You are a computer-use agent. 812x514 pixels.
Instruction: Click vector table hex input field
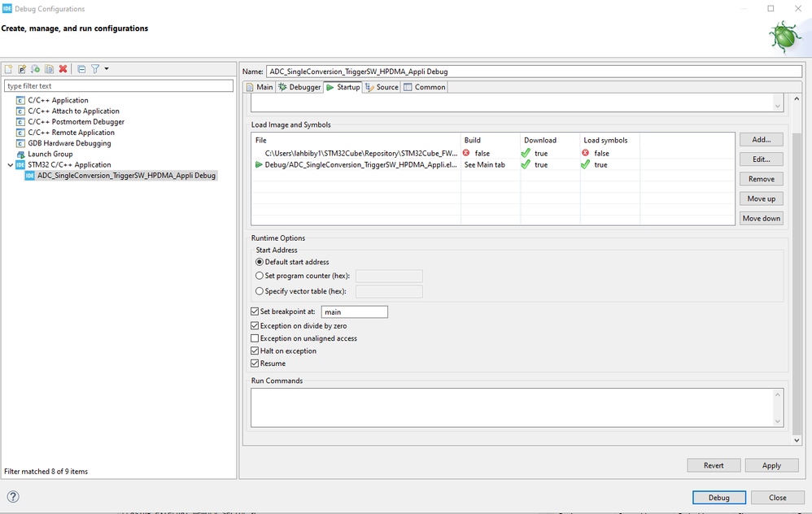(389, 291)
